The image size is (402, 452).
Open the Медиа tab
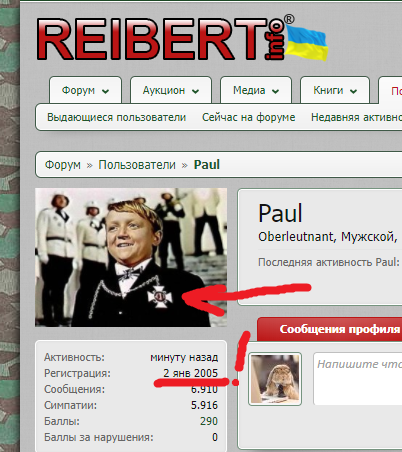256,90
